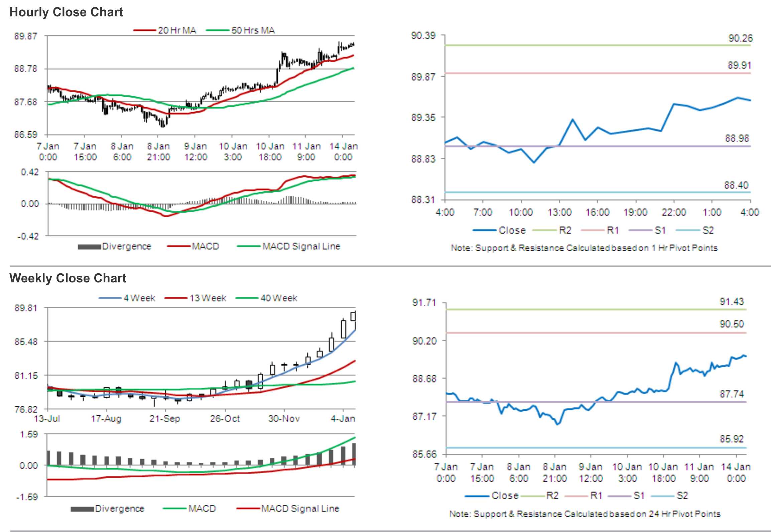
Task: Click the 22:00 time axis label
Action: click(x=674, y=212)
